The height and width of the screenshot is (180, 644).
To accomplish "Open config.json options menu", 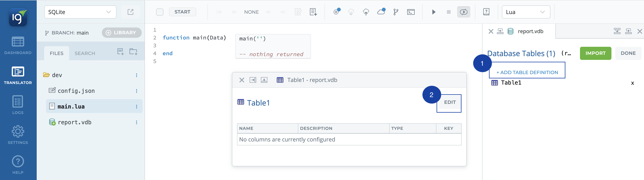I will click(x=136, y=91).
